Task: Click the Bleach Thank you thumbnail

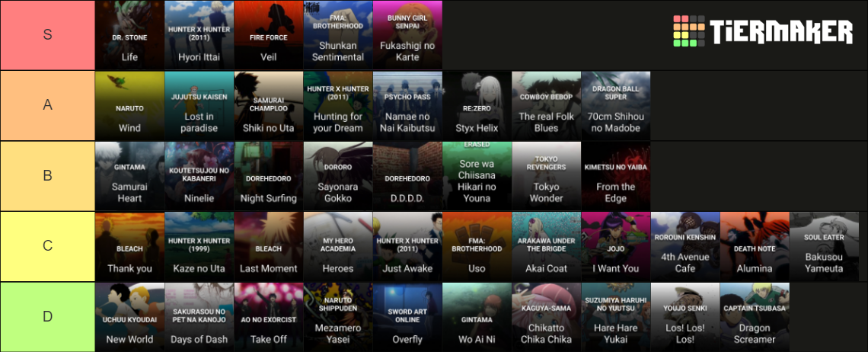Action: coord(129,246)
